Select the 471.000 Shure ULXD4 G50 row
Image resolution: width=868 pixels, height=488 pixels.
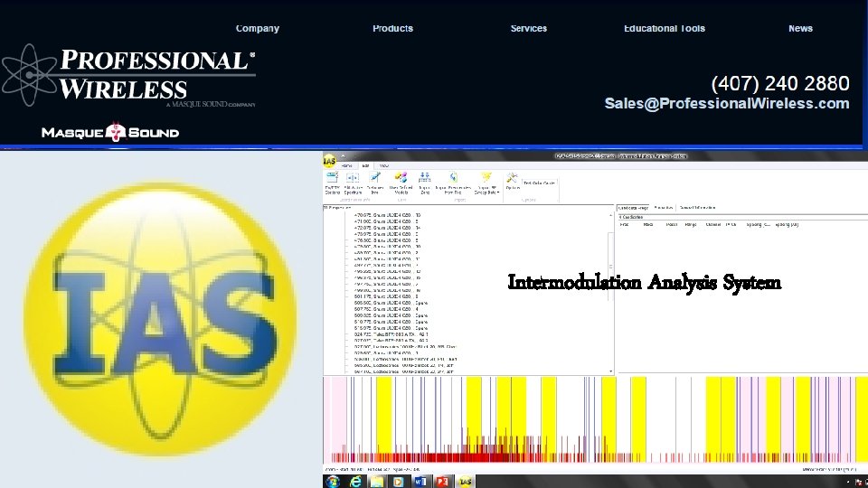386,221
